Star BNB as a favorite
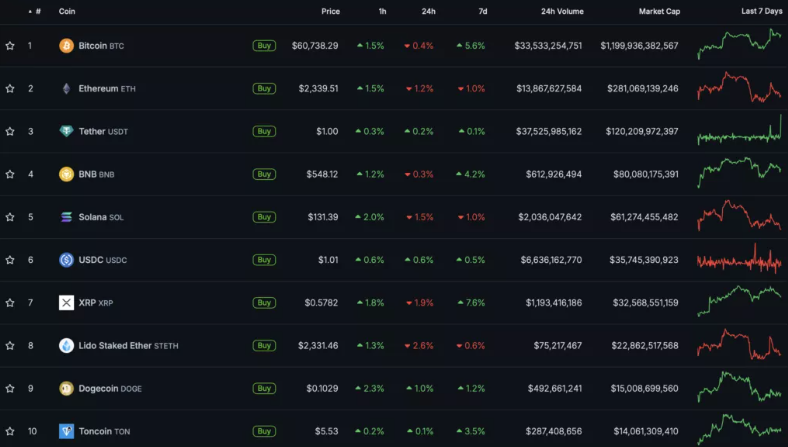The height and width of the screenshot is (447, 788). [x=10, y=174]
